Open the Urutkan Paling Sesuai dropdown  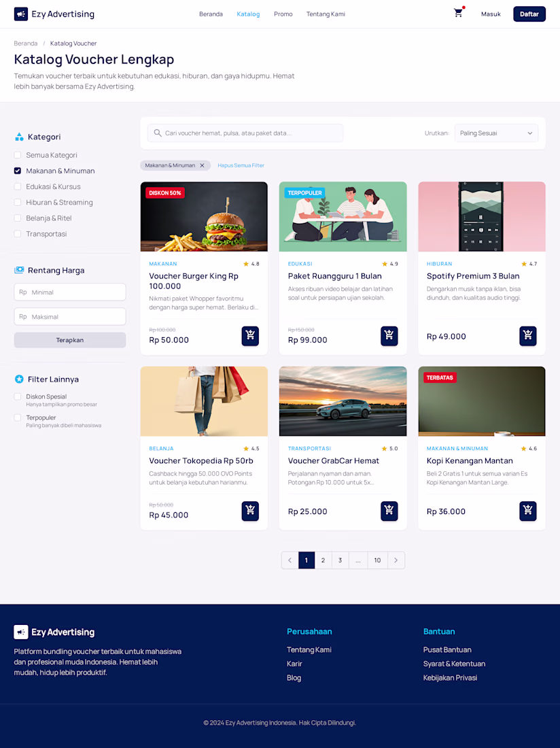(x=496, y=133)
